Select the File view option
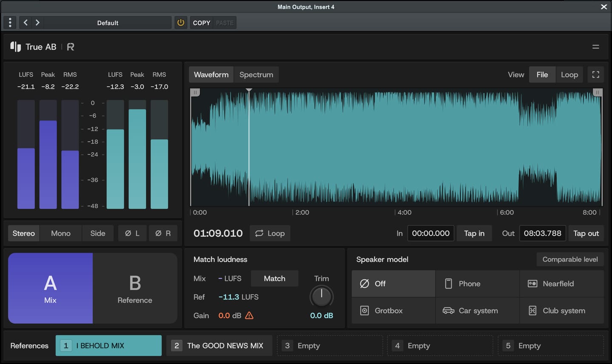Screen dimensions: 612x364 click(x=542, y=75)
